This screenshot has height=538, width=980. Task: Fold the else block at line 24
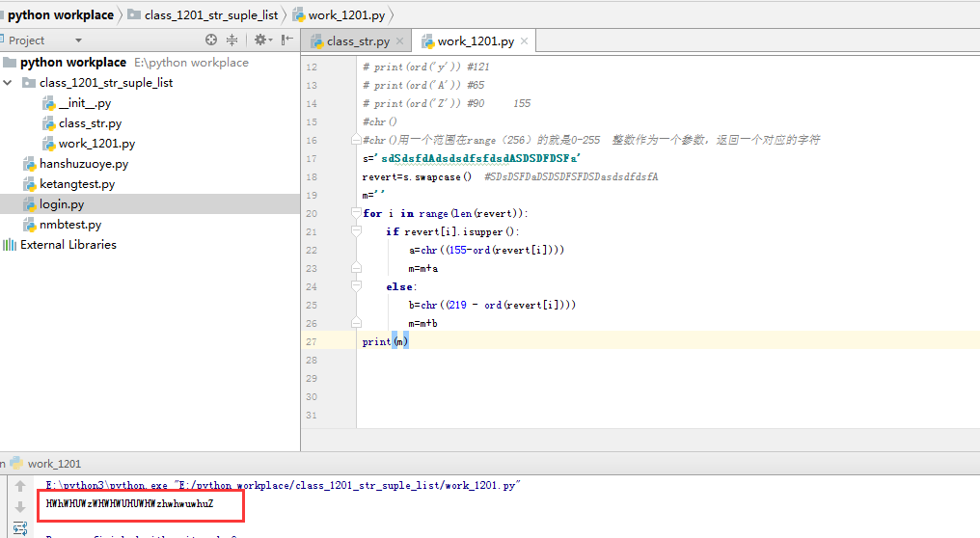point(355,286)
